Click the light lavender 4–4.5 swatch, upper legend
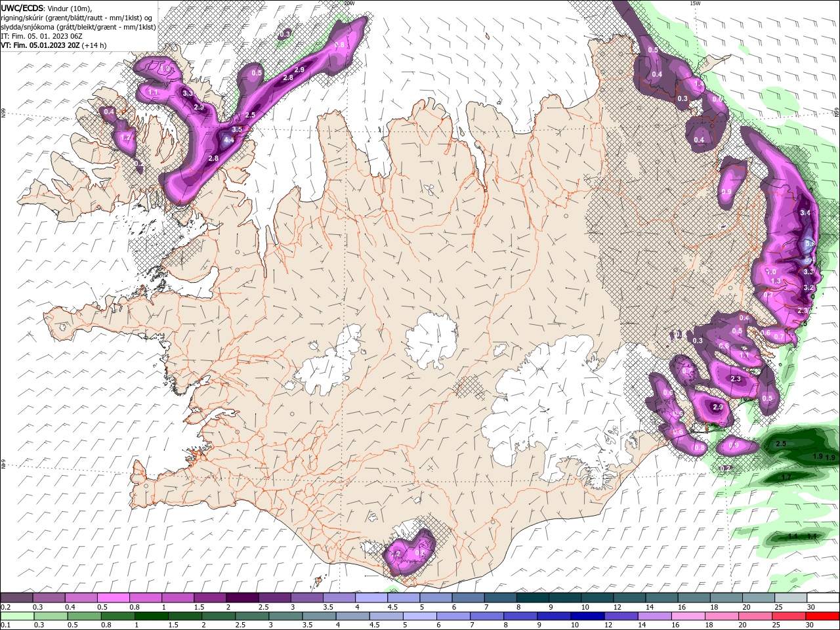Screen dimensions: 840x630 [371, 598]
